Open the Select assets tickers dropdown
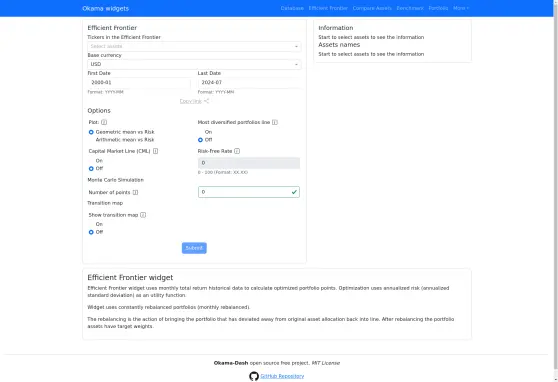The image size is (558, 382). pos(194,46)
